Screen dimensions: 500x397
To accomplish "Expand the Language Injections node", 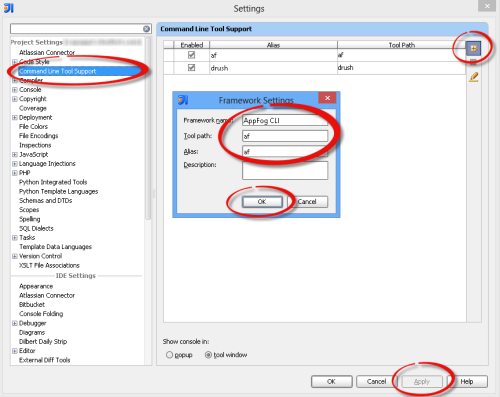I will [x=15, y=164].
